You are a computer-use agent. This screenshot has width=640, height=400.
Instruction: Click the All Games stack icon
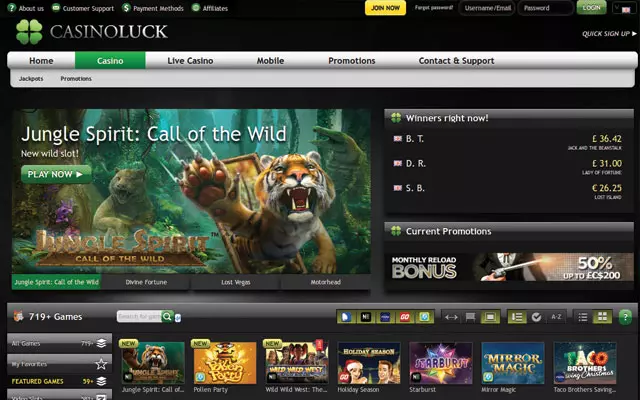point(102,343)
